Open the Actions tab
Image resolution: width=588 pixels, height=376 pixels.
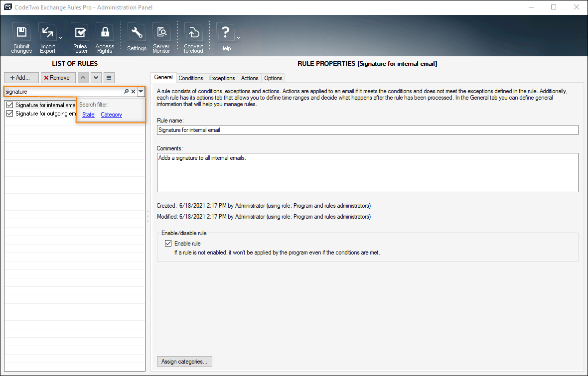[x=250, y=78]
